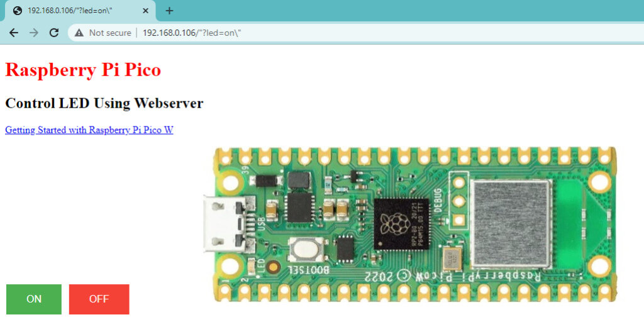Screen dimensions: 644x322
Task: Click the Raspberry Pi Pico W board image
Action: pyautogui.click(x=410, y=225)
